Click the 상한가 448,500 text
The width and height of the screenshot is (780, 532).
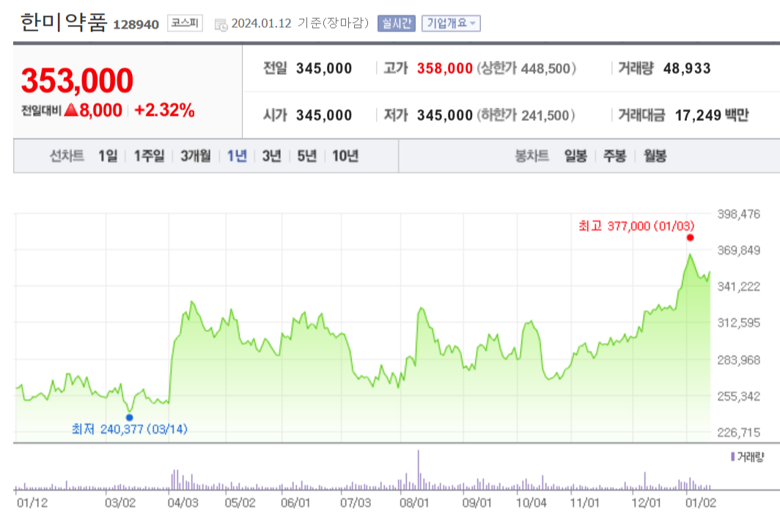coord(526,69)
